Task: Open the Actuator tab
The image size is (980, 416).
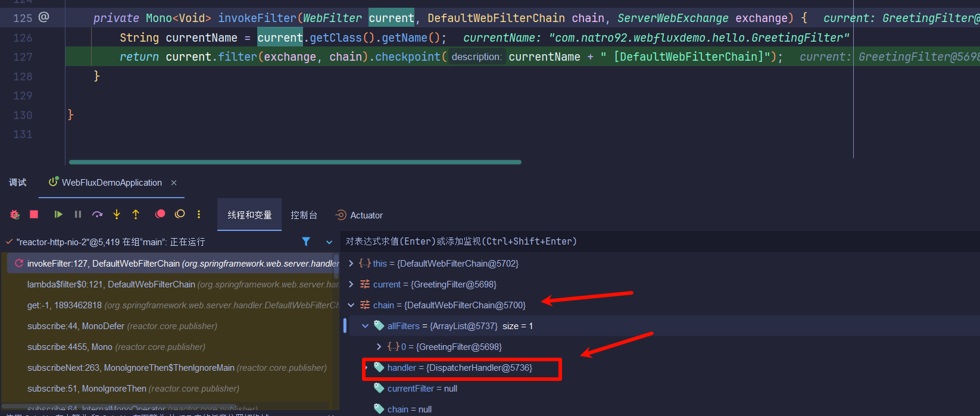Action: pyautogui.click(x=360, y=215)
